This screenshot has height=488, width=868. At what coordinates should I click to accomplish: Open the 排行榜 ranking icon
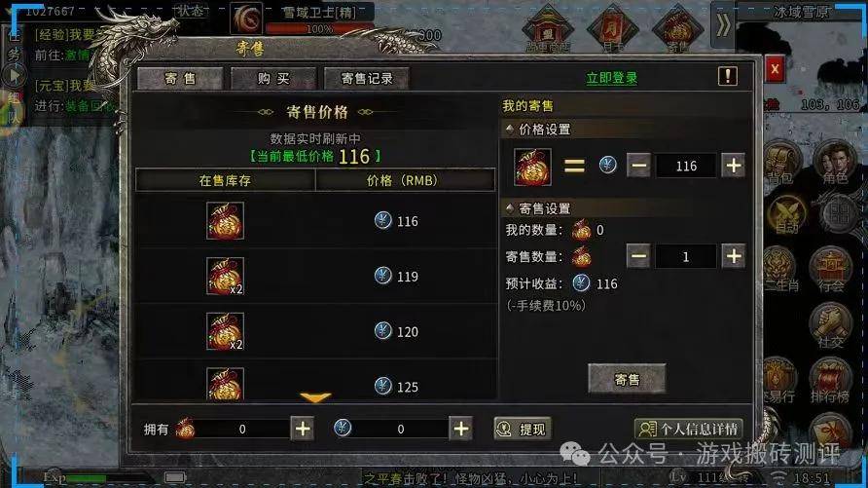[830, 381]
